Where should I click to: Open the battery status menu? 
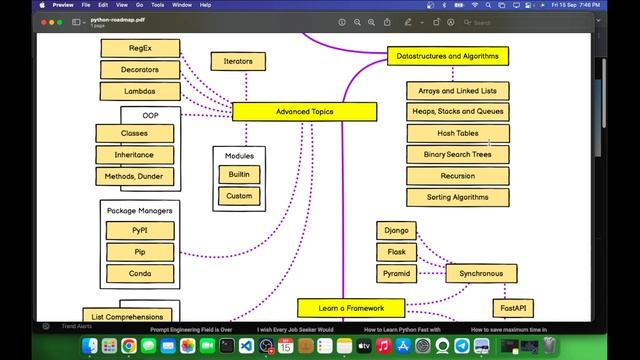459,5
